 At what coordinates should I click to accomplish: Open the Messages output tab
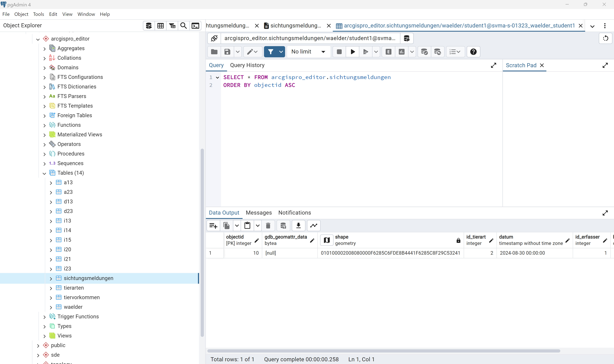click(259, 213)
